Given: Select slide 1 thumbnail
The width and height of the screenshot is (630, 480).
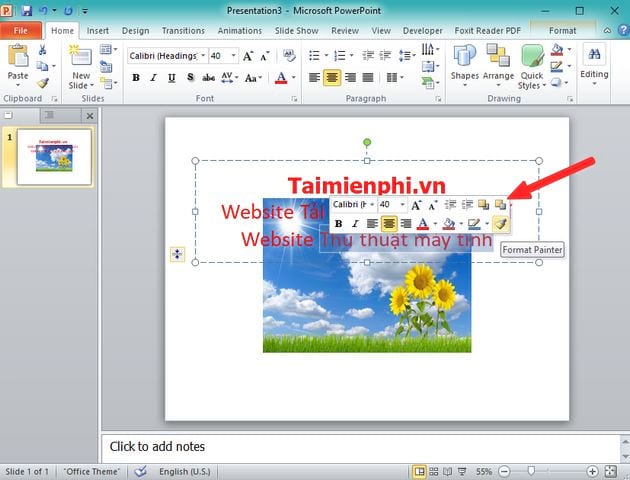Looking at the screenshot, I should click(x=54, y=157).
